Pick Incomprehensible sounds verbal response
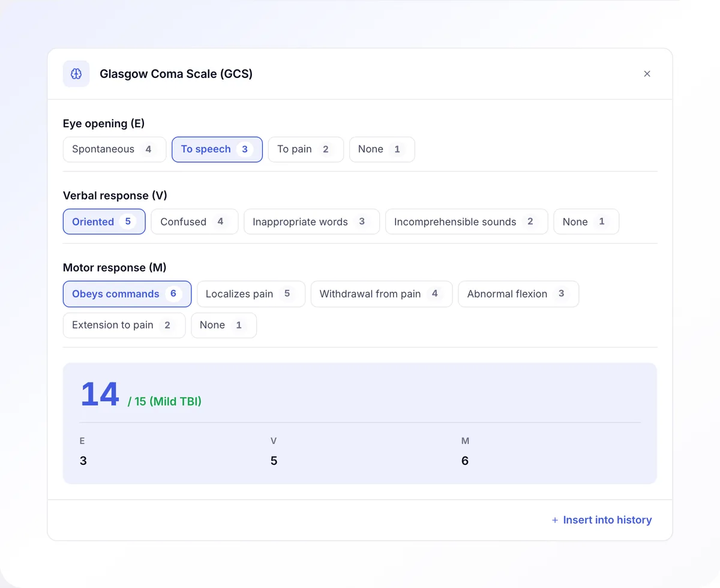Image resolution: width=720 pixels, height=588 pixels. pos(467,221)
